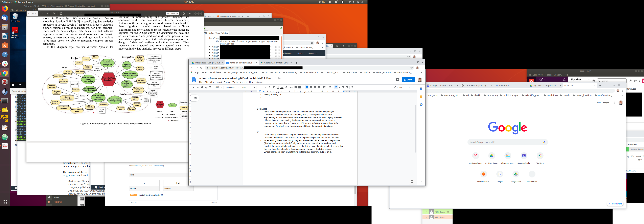
Task: Expand the Editing mode dropdown
Action: (x=402, y=87)
